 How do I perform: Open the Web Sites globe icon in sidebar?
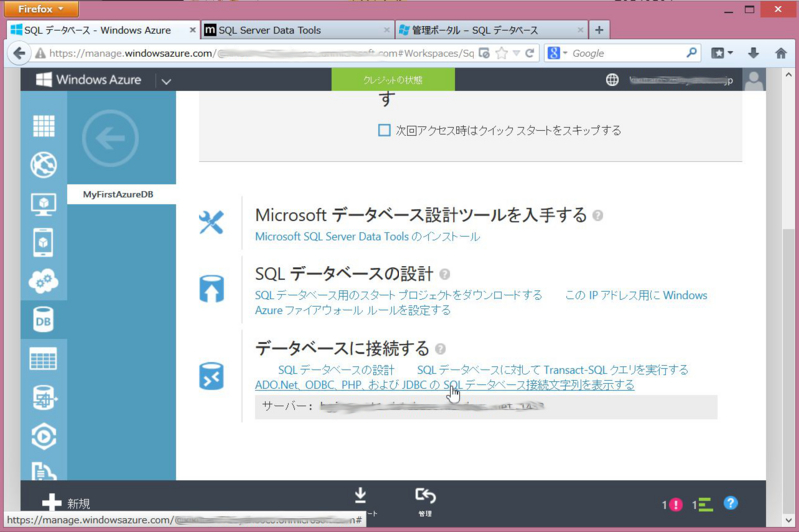[x=44, y=165]
